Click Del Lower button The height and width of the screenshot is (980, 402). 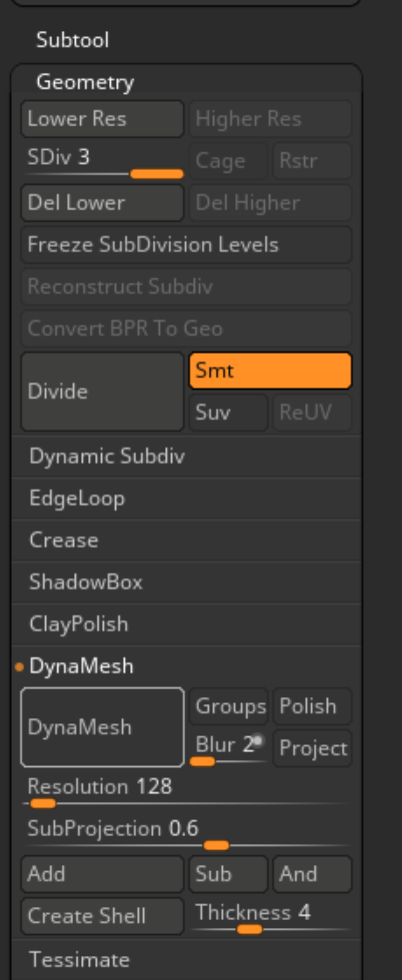(x=103, y=203)
